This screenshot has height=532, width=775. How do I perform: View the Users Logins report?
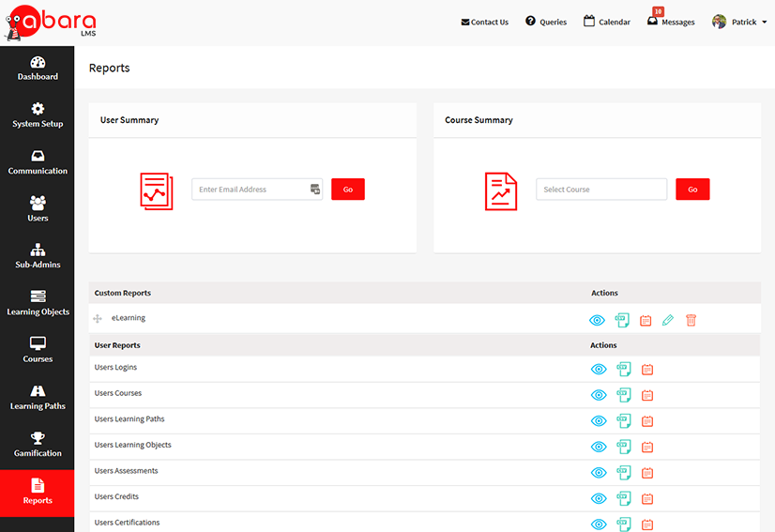[599, 370]
